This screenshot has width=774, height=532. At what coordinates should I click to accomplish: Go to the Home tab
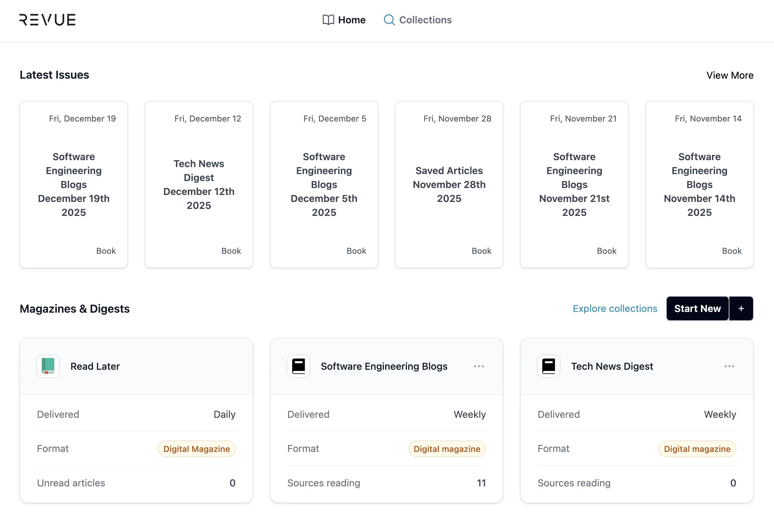pos(351,20)
